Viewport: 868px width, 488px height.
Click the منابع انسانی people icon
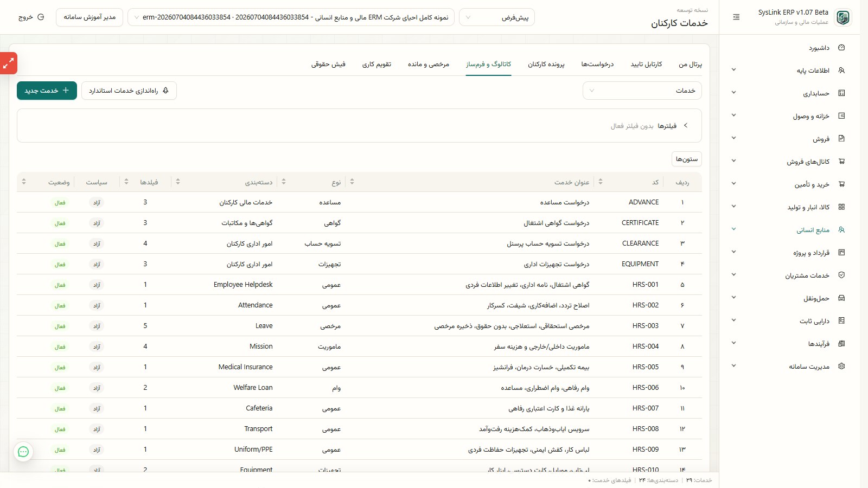coord(841,230)
